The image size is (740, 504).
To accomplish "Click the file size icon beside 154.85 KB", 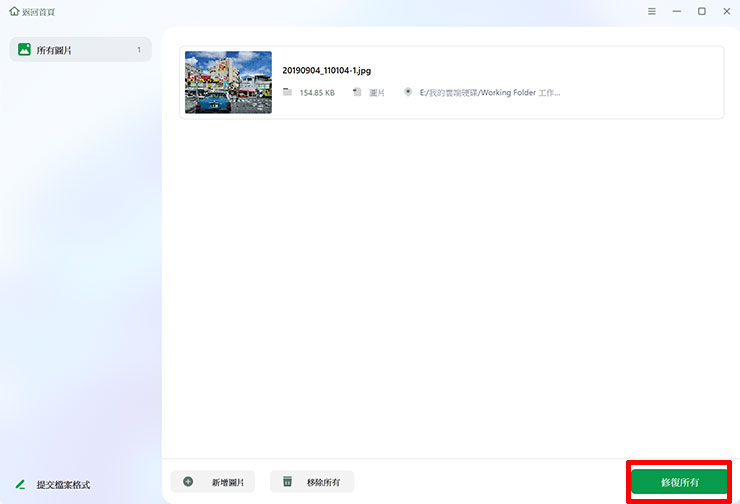I will [x=287, y=92].
